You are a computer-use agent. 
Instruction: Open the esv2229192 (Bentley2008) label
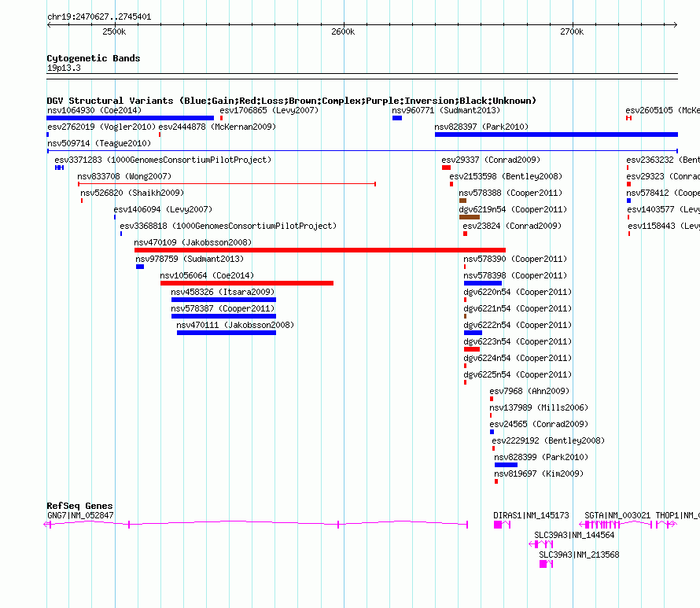(x=548, y=440)
